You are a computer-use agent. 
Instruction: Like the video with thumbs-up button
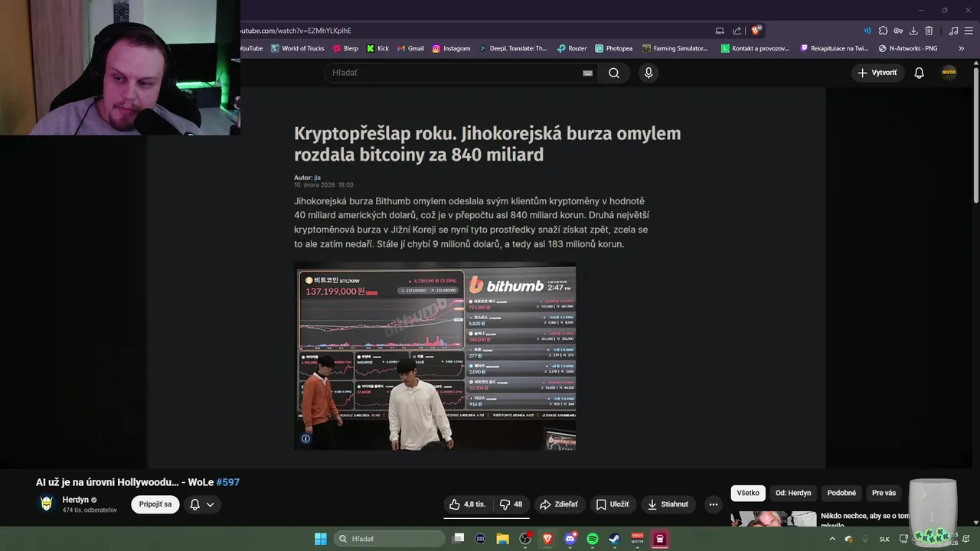(x=468, y=504)
